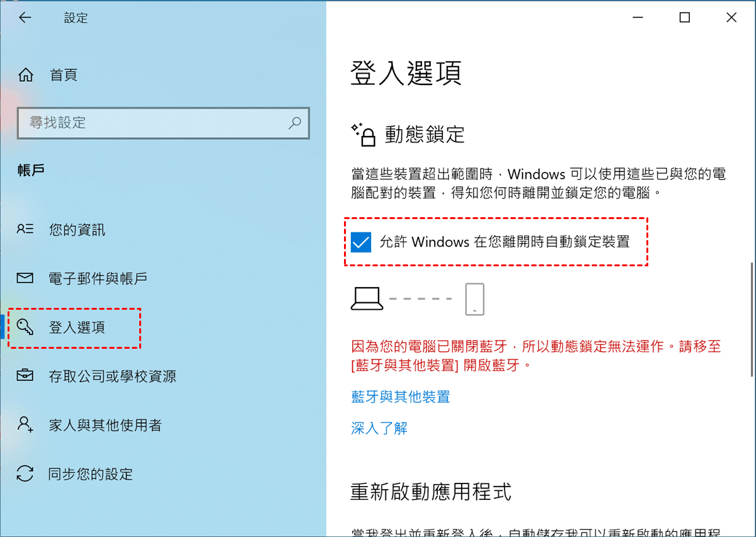Image resolution: width=756 pixels, height=537 pixels.
Task: Select the 家人與其他使用者 person-plus icon
Action: tap(25, 424)
